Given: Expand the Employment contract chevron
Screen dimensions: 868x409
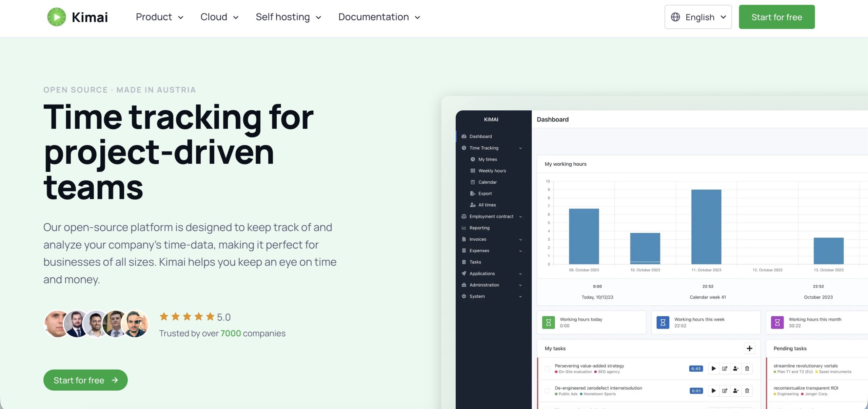Looking at the screenshot, I should click(x=520, y=217).
